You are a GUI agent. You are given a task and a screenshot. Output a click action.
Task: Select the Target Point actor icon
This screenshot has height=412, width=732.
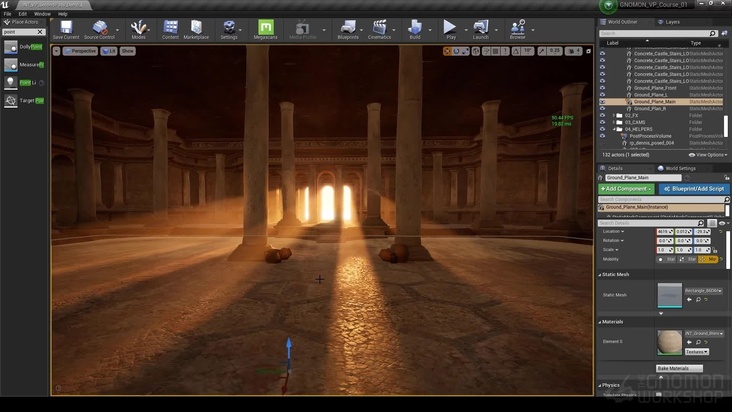[x=10, y=100]
